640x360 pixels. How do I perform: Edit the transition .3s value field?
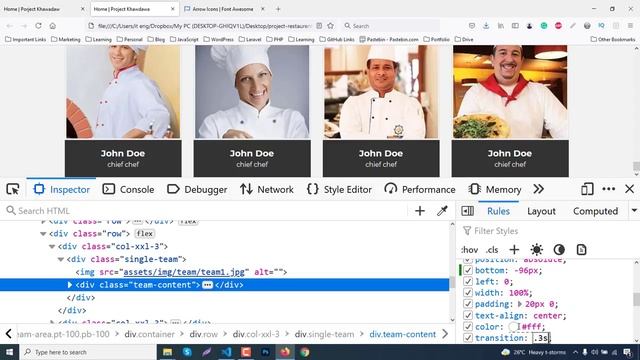click(x=541, y=338)
